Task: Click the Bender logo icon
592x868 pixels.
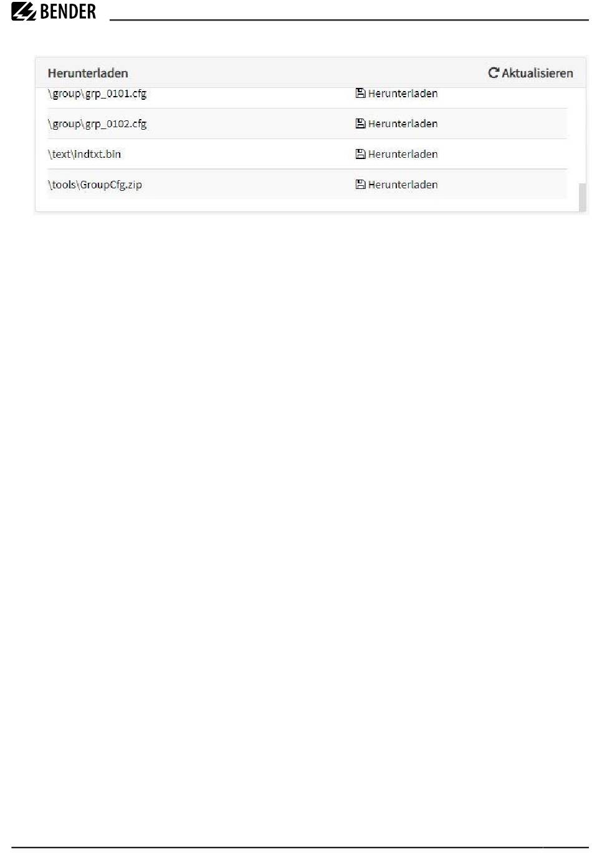Action: tap(24, 12)
